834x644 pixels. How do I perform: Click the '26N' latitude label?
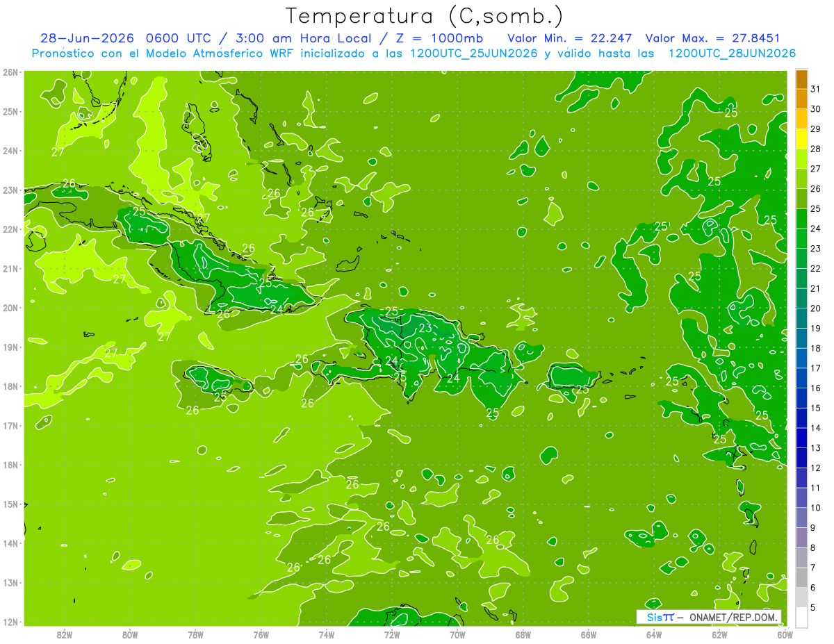click(x=10, y=72)
